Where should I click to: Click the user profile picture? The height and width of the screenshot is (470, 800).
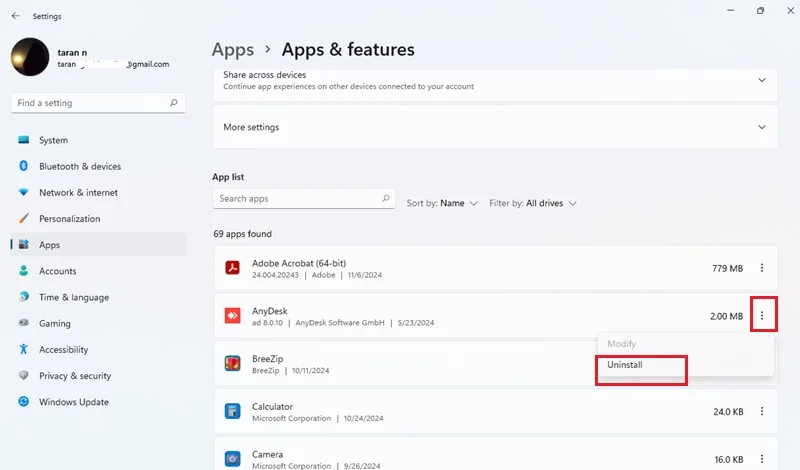pyautogui.click(x=30, y=57)
